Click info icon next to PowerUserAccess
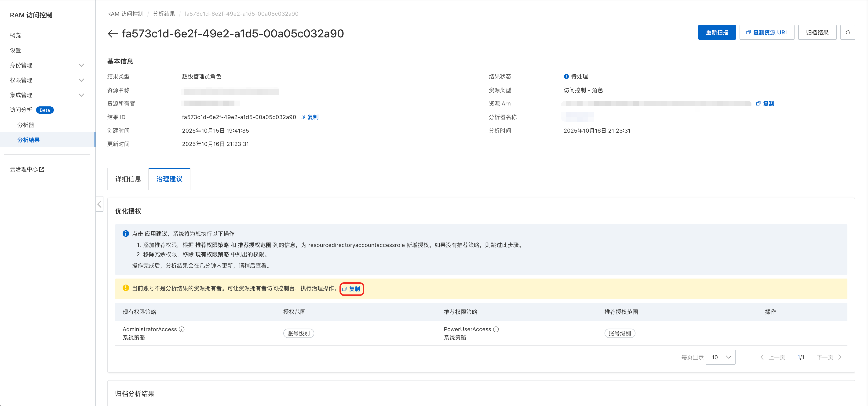 (496, 330)
